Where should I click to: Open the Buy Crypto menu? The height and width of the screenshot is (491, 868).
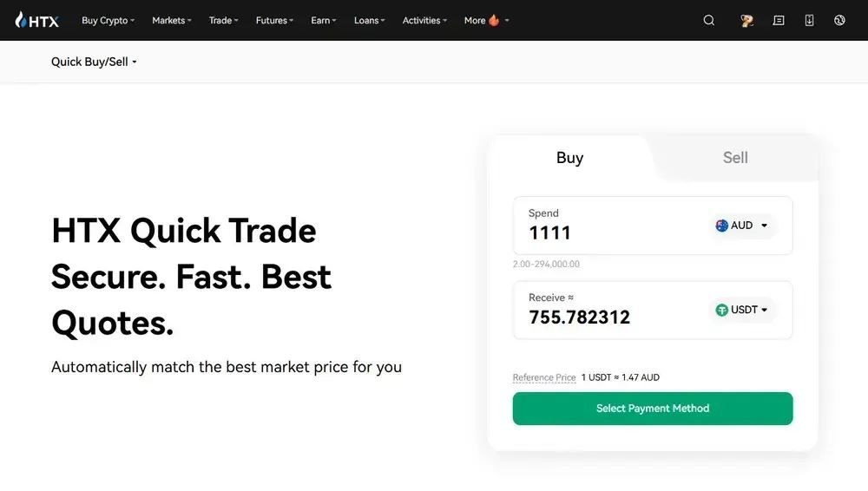(108, 20)
